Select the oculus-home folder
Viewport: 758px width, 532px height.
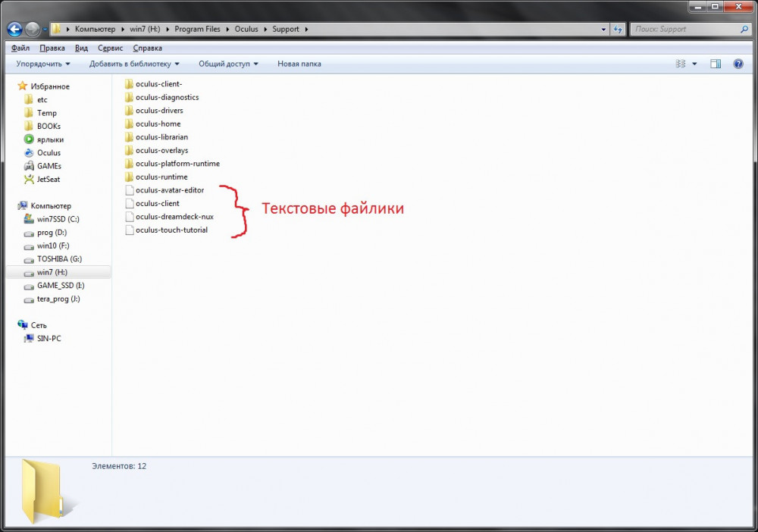tap(152, 124)
